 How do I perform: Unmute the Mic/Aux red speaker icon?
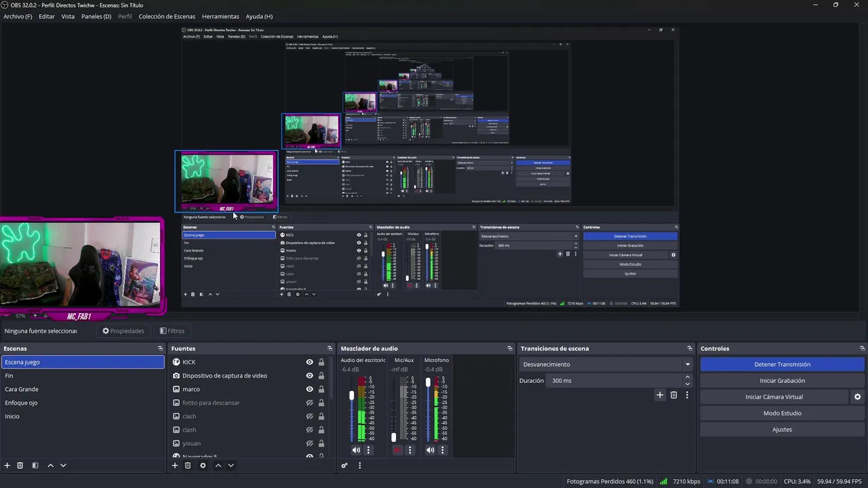(397, 450)
